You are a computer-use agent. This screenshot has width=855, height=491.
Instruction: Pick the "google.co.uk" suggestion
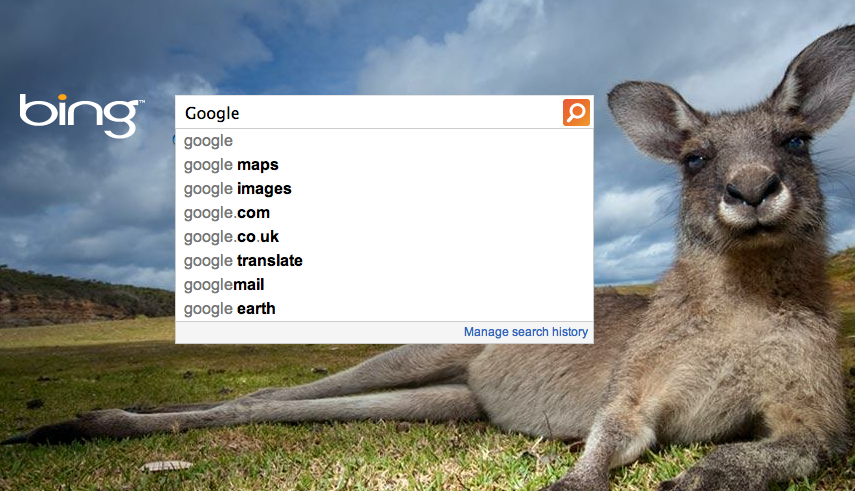[384, 237]
